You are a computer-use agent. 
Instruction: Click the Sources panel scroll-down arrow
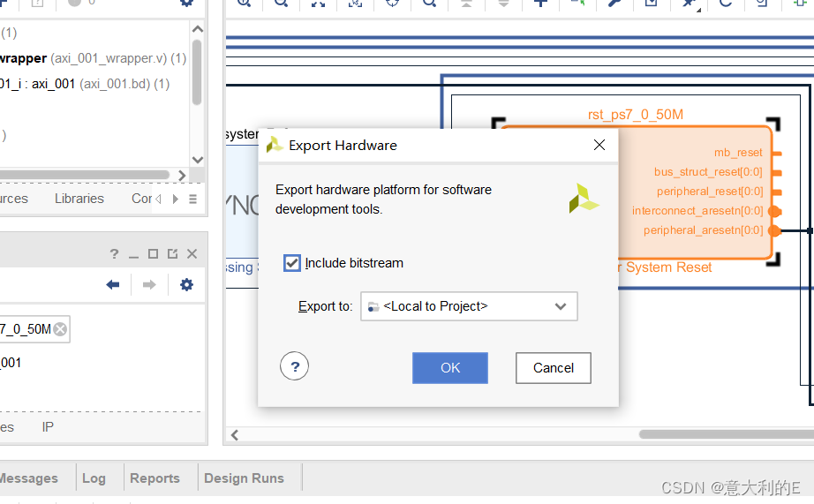(x=197, y=160)
